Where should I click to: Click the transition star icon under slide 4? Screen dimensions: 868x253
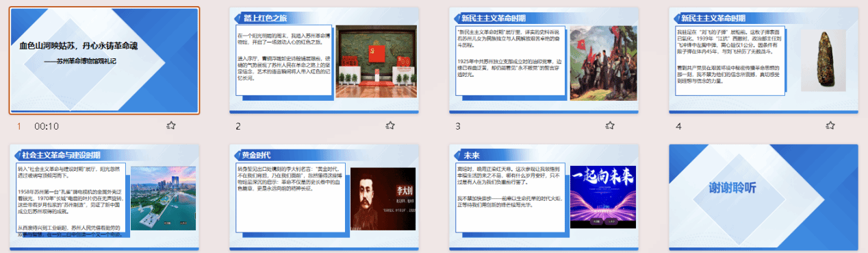pos(830,125)
